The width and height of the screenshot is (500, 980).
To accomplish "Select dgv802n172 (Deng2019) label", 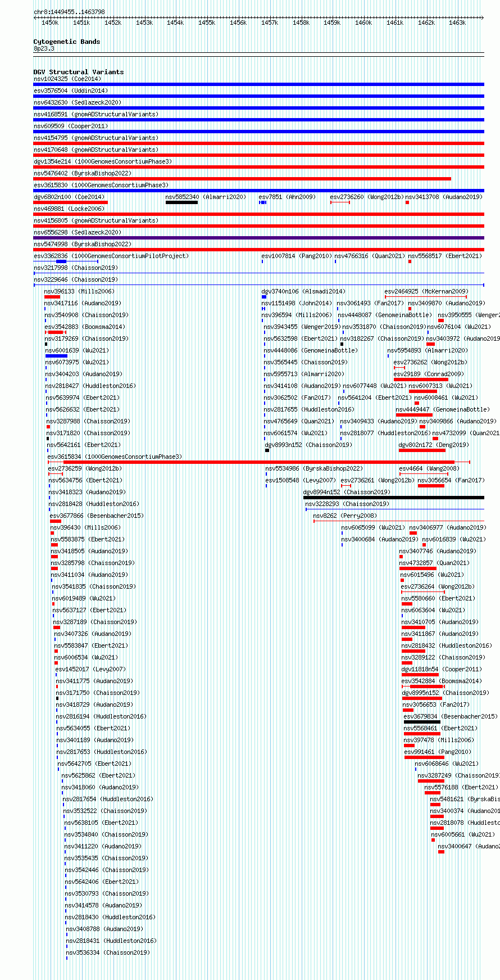I will coord(434,445).
